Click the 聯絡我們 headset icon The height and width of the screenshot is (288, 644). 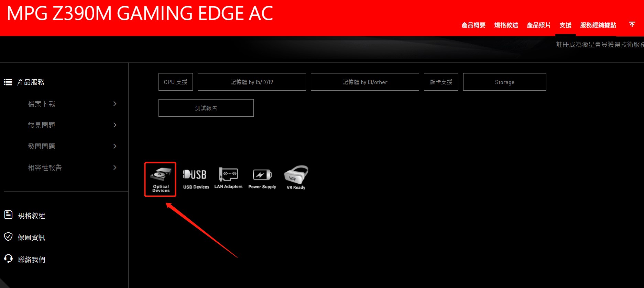pos(8,259)
